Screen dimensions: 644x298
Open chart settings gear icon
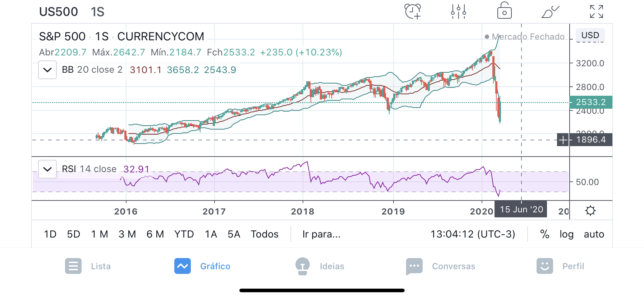point(590,211)
